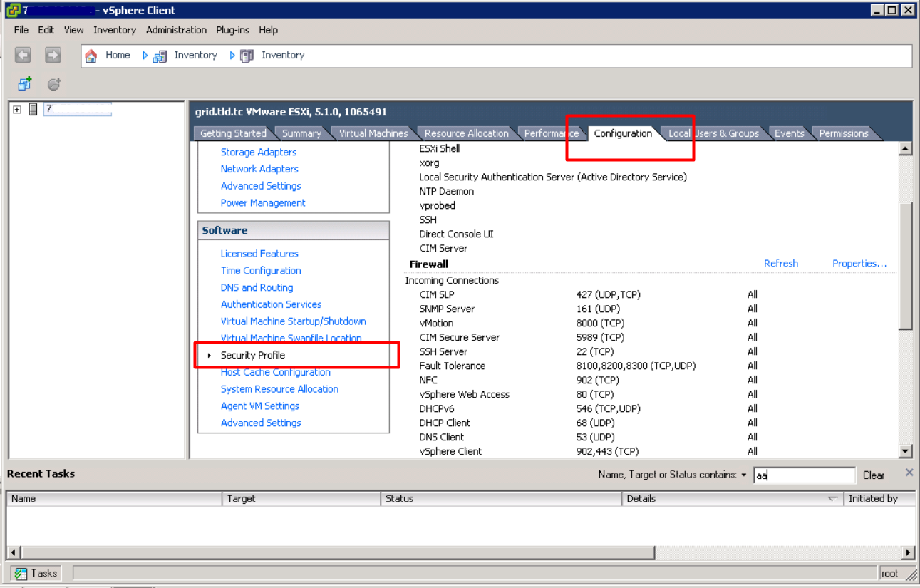The height and width of the screenshot is (588, 920).
Task: Open the Network Adapters link
Action: [259, 169]
